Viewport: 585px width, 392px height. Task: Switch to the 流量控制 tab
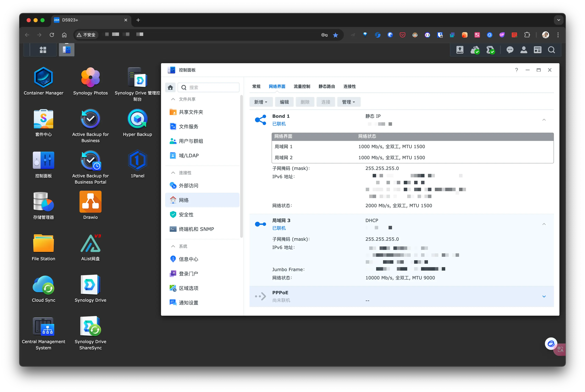[302, 87]
